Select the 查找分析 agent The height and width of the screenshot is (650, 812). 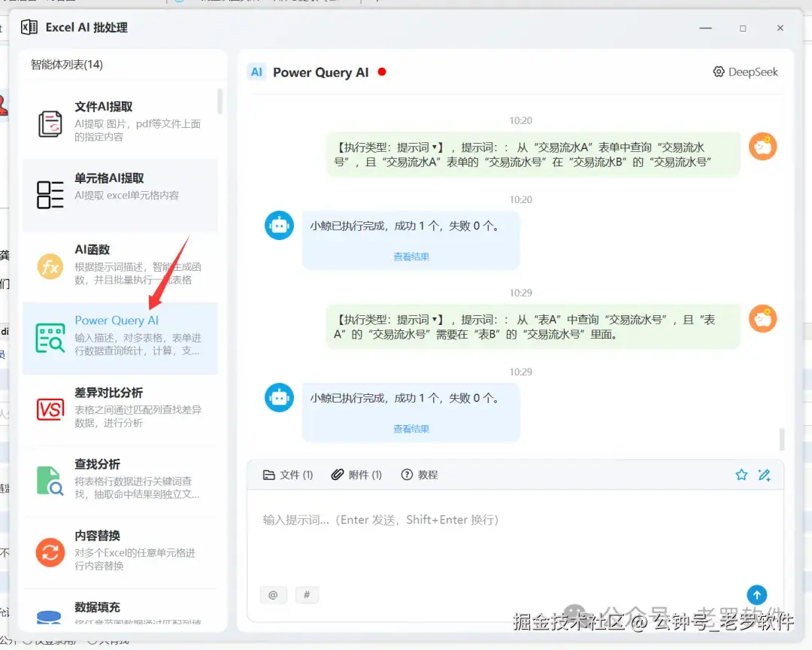(120, 481)
